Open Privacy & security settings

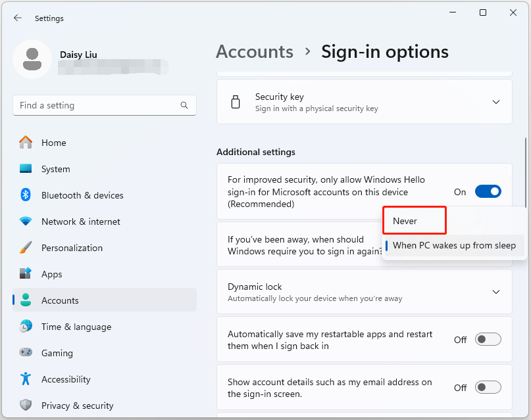click(105, 405)
